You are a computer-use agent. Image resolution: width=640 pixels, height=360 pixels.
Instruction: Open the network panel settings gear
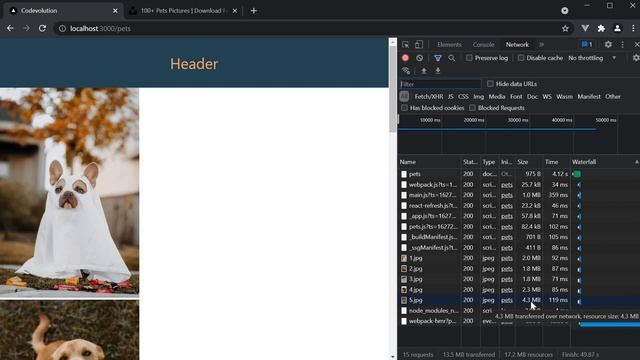(x=636, y=58)
